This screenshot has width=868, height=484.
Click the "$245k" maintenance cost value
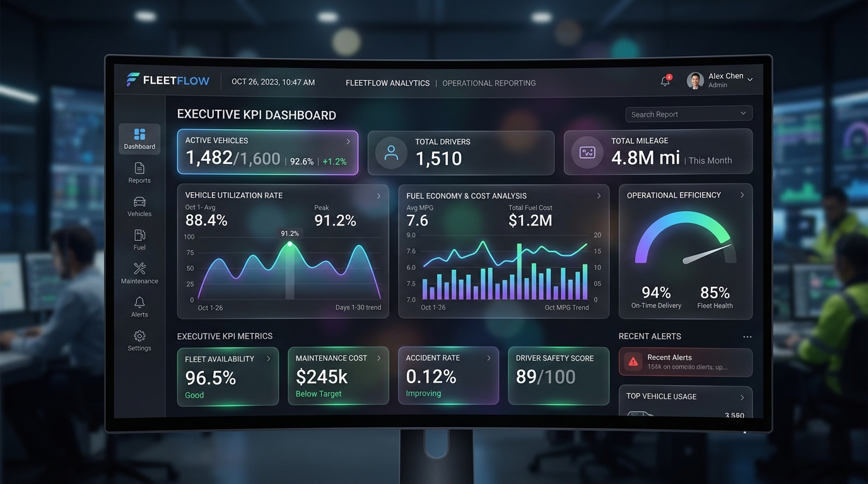[x=322, y=377]
